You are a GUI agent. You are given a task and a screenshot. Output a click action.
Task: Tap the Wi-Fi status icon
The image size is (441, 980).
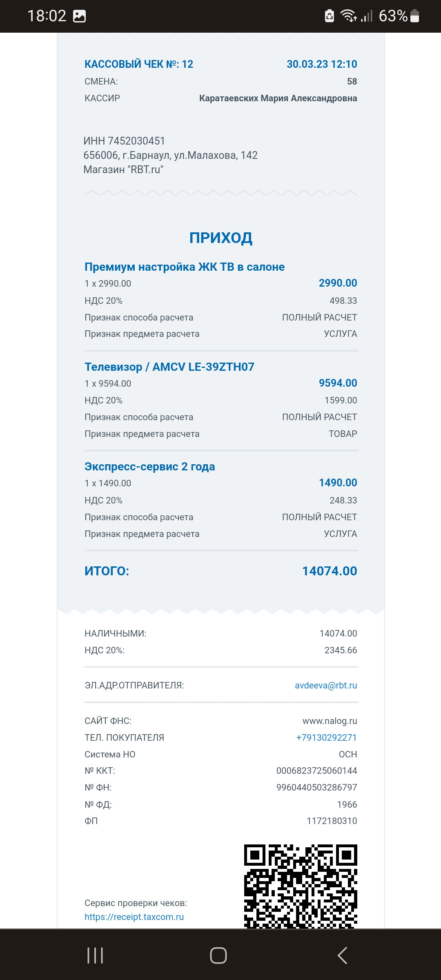pos(349,16)
